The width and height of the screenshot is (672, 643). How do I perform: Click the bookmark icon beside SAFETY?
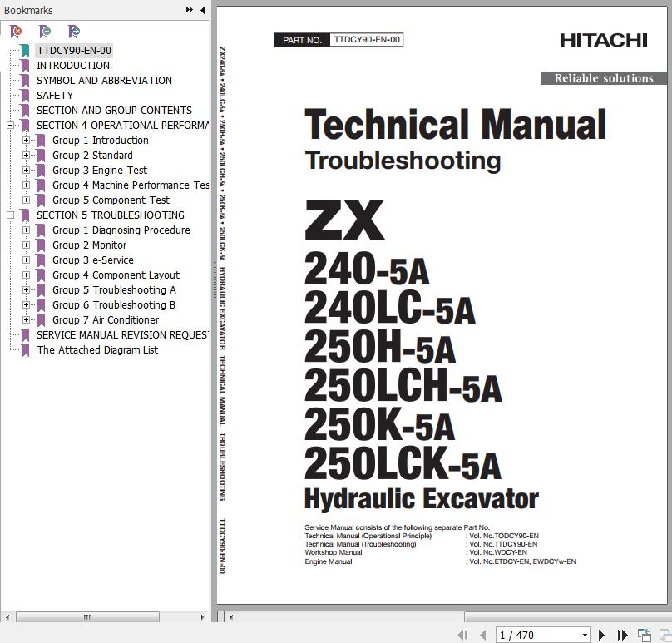25,96
